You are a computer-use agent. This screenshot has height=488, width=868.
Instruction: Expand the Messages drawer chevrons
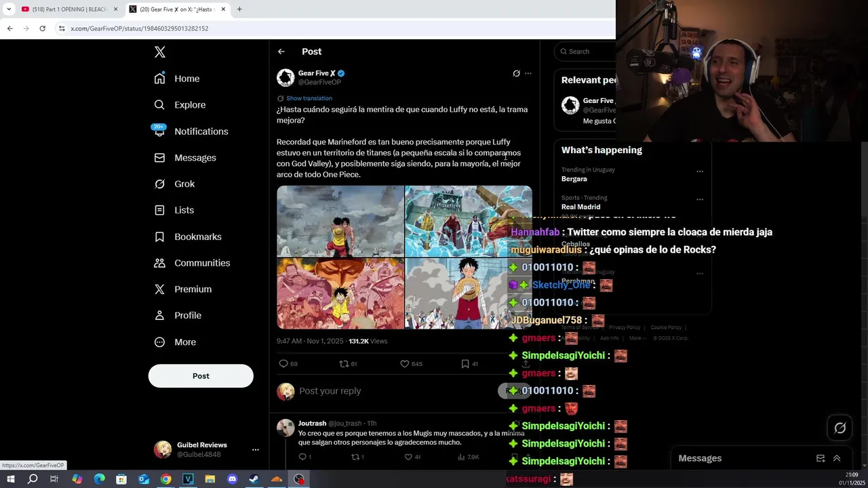point(837,458)
